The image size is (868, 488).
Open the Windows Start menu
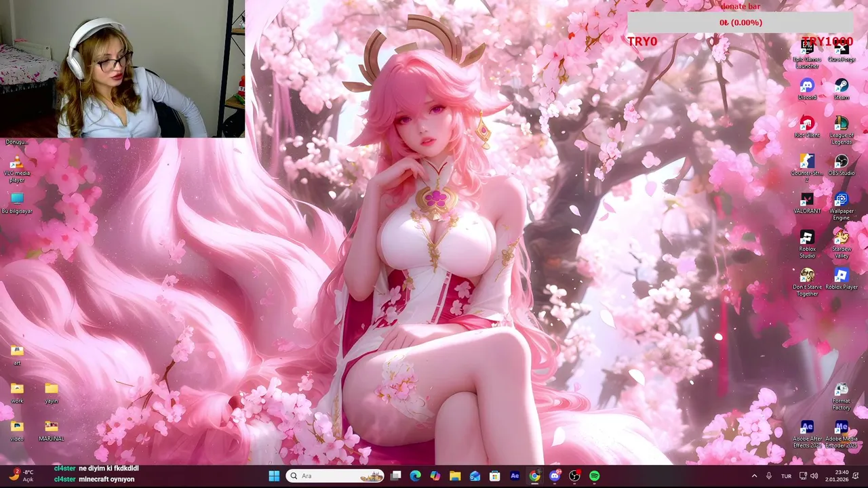click(274, 476)
